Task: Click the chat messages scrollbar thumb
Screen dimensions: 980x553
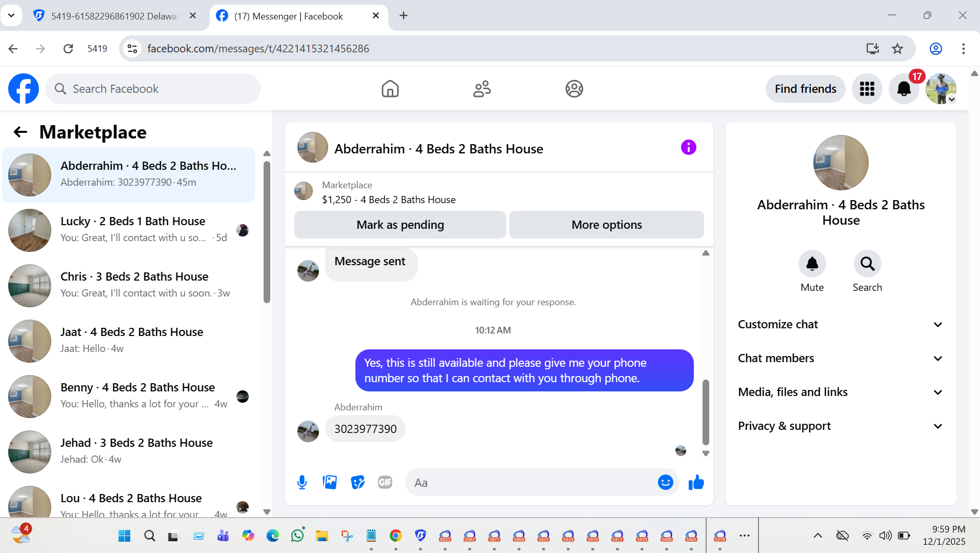Action: (706, 412)
